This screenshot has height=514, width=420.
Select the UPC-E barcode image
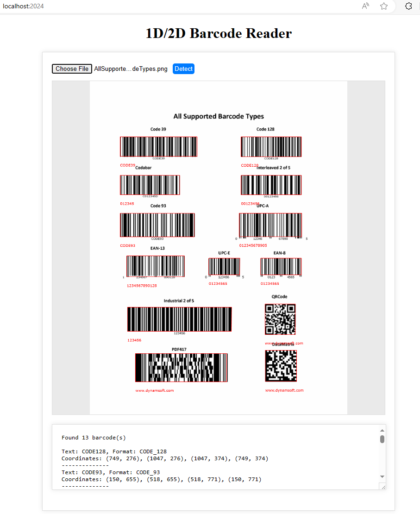click(x=224, y=267)
